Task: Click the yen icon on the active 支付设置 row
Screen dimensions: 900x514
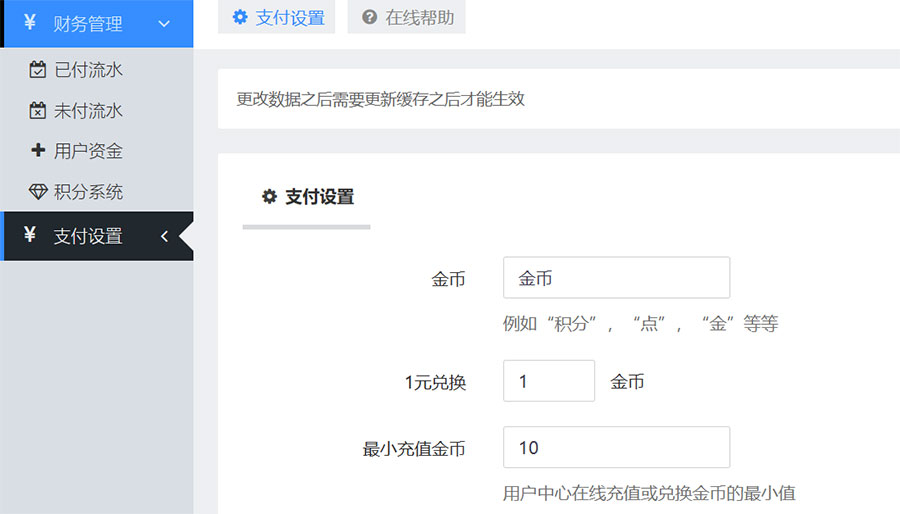Action: (x=30, y=235)
